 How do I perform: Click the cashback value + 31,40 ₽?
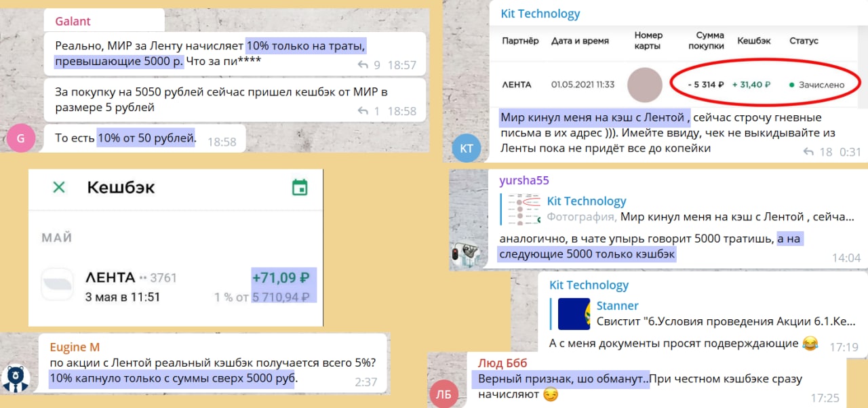(751, 85)
